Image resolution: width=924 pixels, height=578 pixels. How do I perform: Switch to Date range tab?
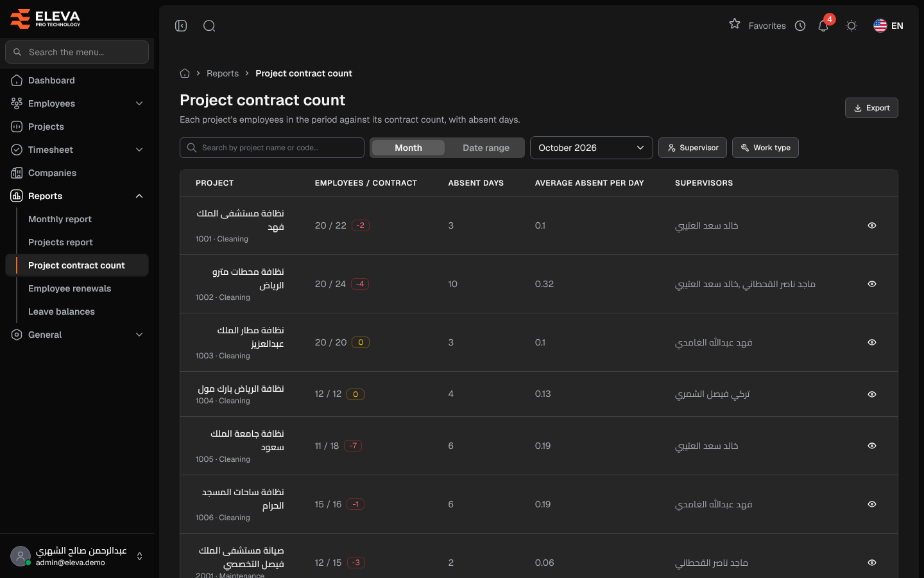(486, 148)
